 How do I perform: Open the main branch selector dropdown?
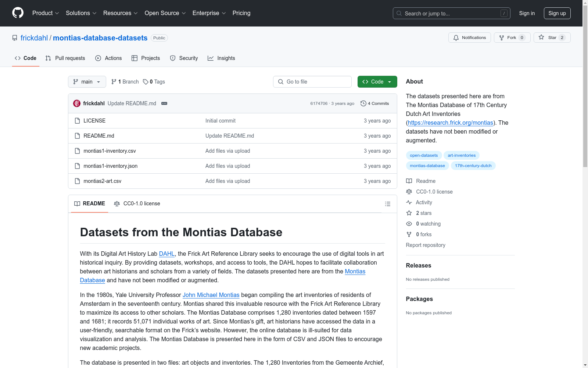pos(87,82)
